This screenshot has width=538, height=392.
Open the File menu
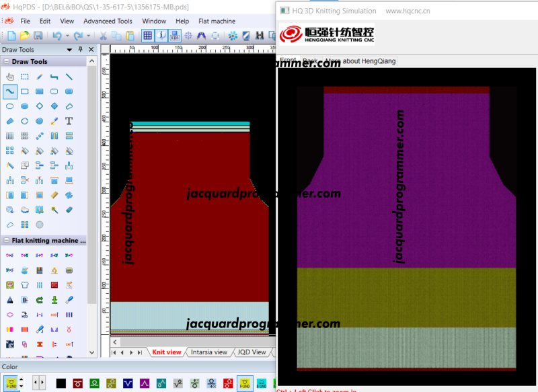tap(25, 21)
